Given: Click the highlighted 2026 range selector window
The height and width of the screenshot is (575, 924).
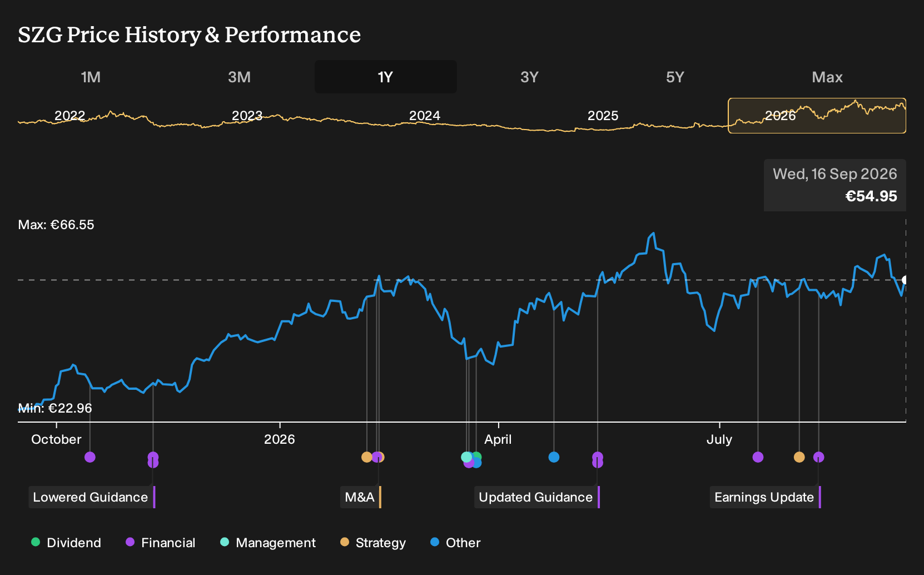Looking at the screenshot, I should point(817,116).
